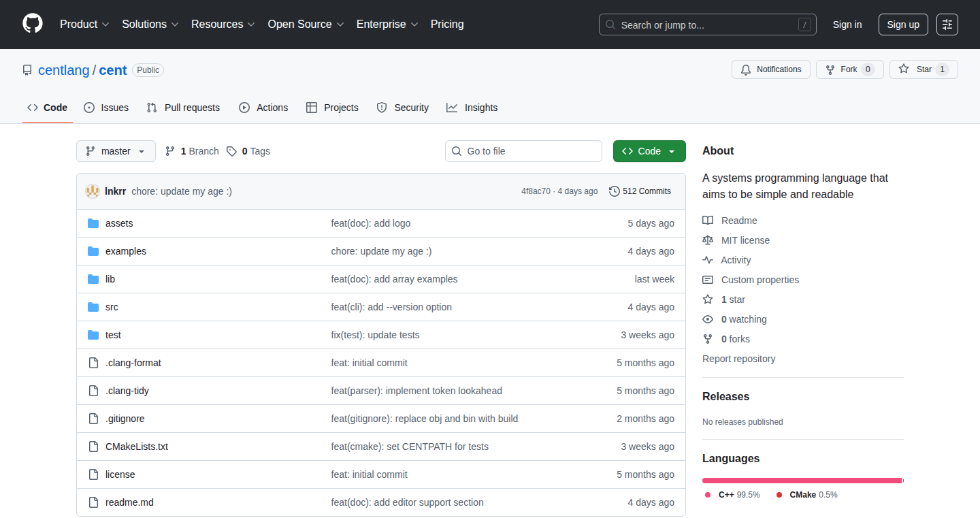This screenshot has height=518, width=980.
Task: Star the repository with the Star button
Action: click(x=924, y=69)
